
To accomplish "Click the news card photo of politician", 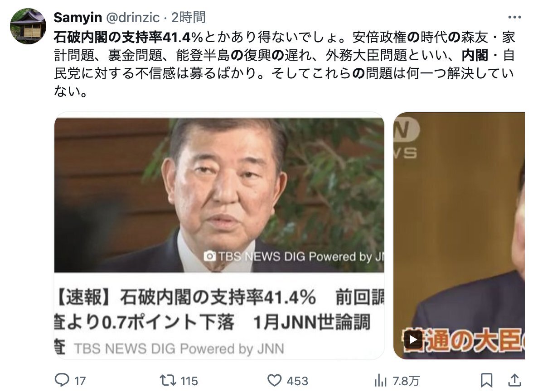I will pyautogui.click(x=219, y=195).
